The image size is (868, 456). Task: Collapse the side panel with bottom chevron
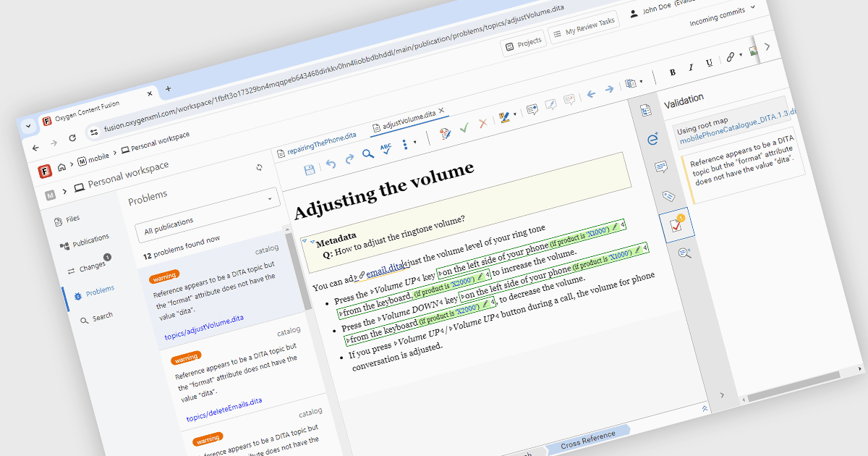pos(722,395)
